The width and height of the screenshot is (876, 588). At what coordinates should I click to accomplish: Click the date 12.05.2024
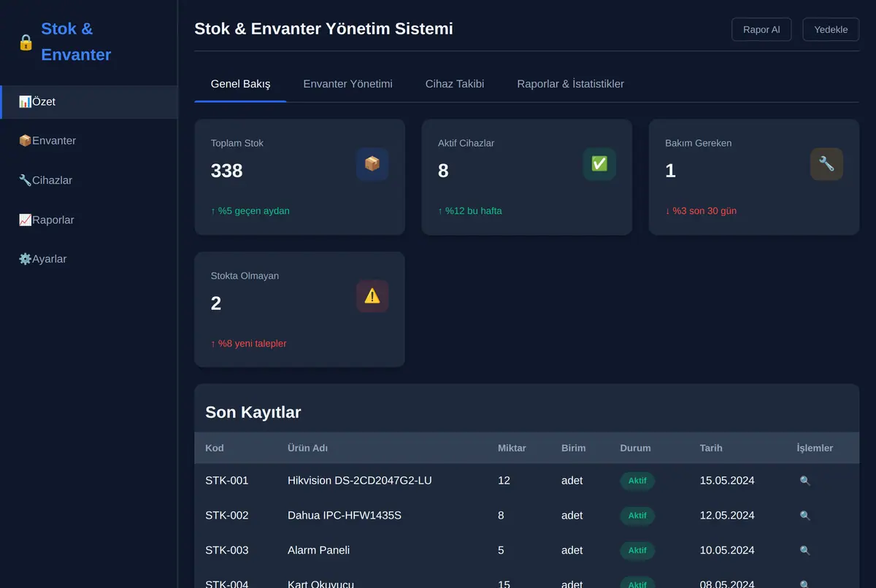pyautogui.click(x=727, y=516)
